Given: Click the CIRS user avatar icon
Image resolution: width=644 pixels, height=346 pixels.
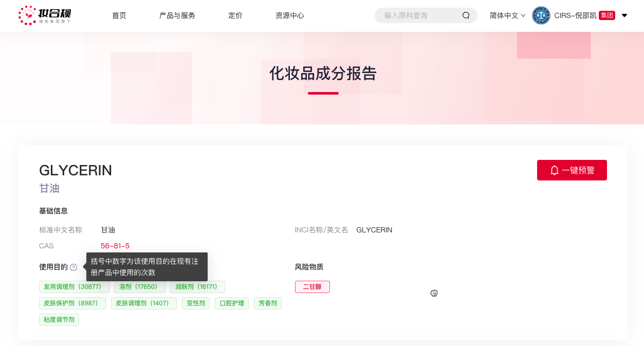Looking at the screenshot, I should pyautogui.click(x=540, y=15).
